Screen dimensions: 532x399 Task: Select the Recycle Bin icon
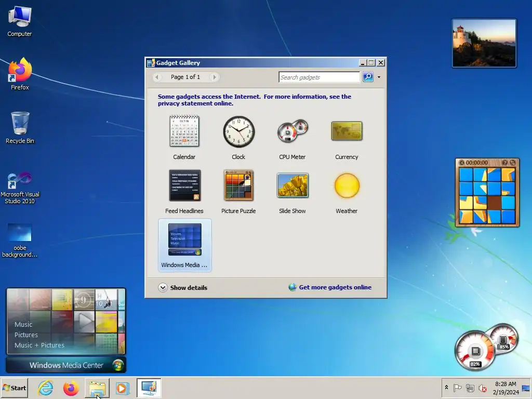pyautogui.click(x=20, y=128)
